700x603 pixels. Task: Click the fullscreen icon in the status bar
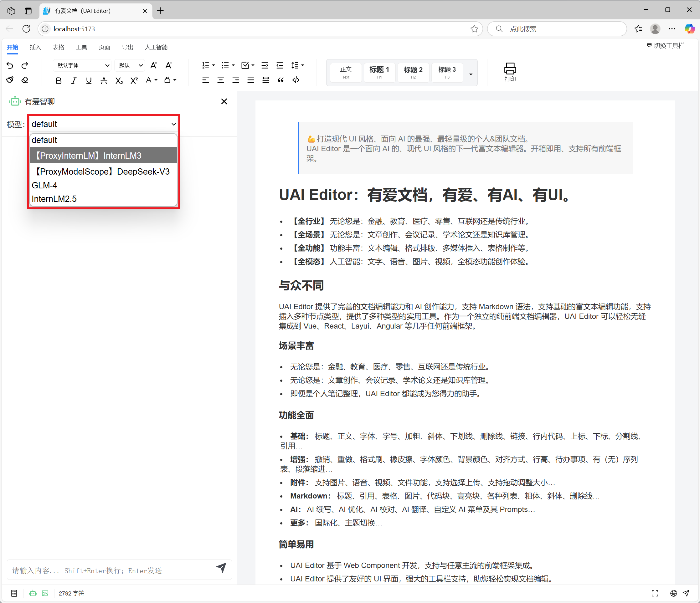pyautogui.click(x=655, y=593)
